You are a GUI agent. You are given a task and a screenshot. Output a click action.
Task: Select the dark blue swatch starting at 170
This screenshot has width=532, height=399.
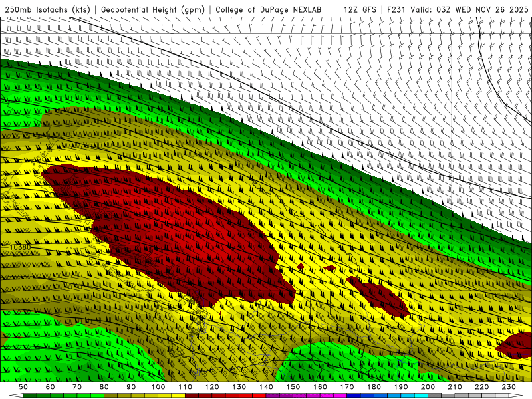click(x=354, y=396)
